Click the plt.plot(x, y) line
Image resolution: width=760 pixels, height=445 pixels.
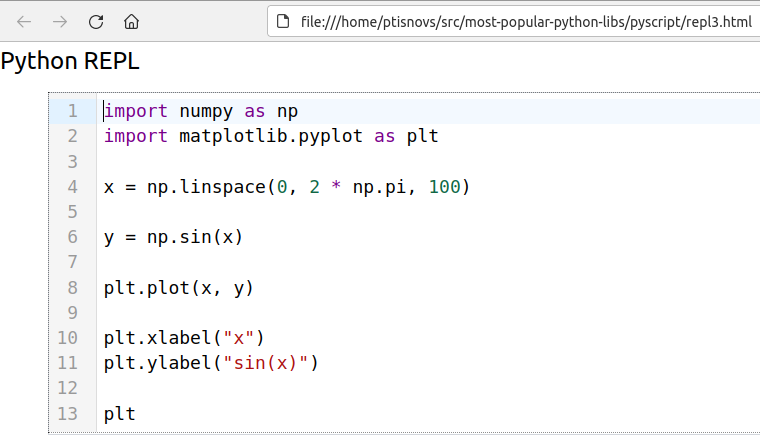tap(179, 288)
